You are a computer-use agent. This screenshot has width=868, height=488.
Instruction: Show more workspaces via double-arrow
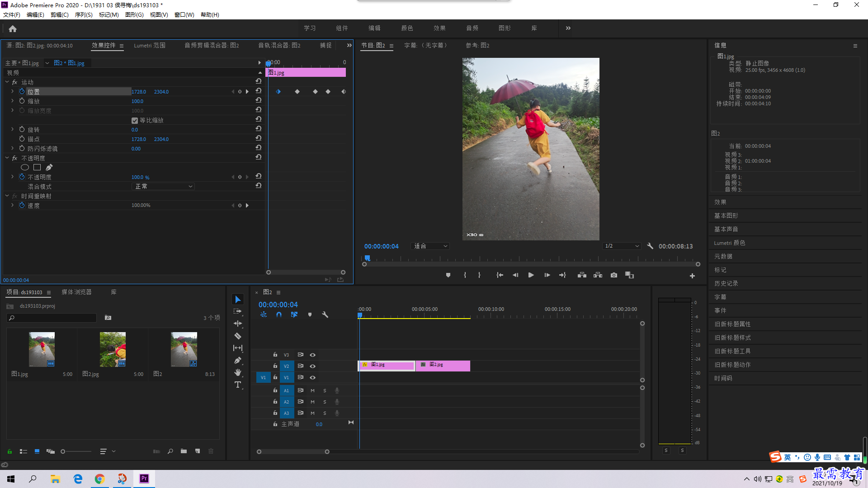[568, 28]
